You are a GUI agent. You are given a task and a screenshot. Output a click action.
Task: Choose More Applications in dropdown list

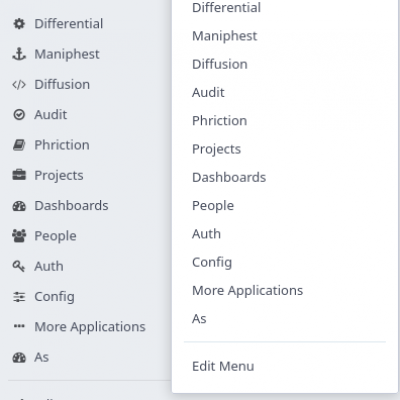click(247, 290)
